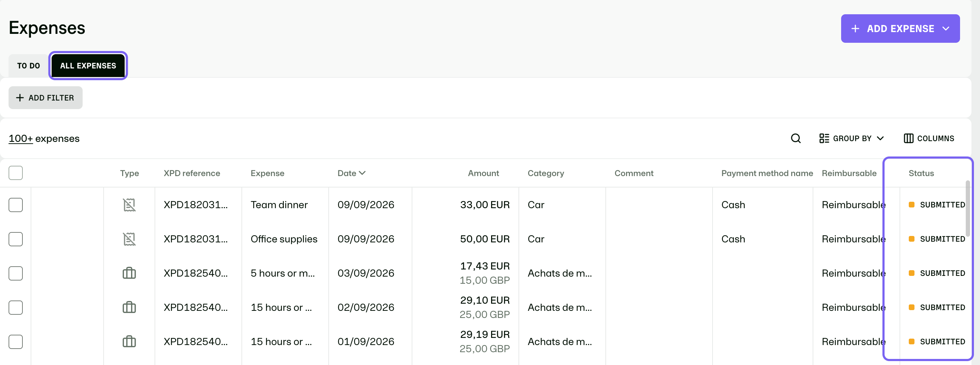
Task: Click the Add Filter button
Action: coord(46,98)
